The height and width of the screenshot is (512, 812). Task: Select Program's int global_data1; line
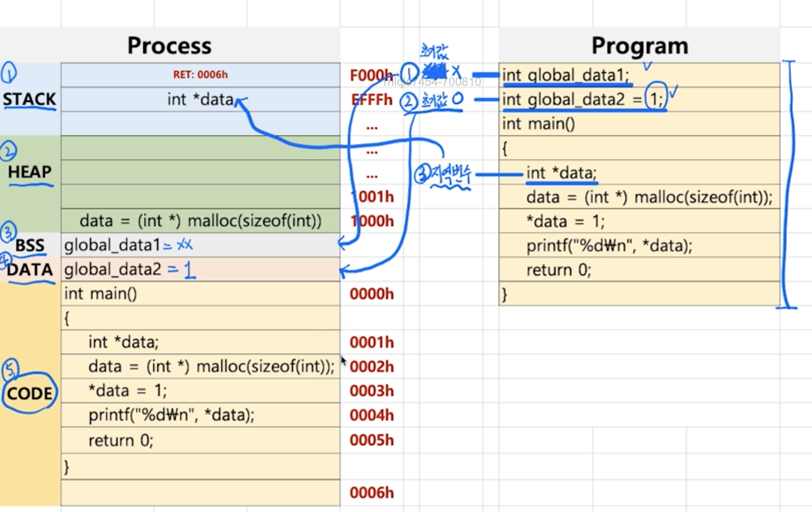(639, 75)
